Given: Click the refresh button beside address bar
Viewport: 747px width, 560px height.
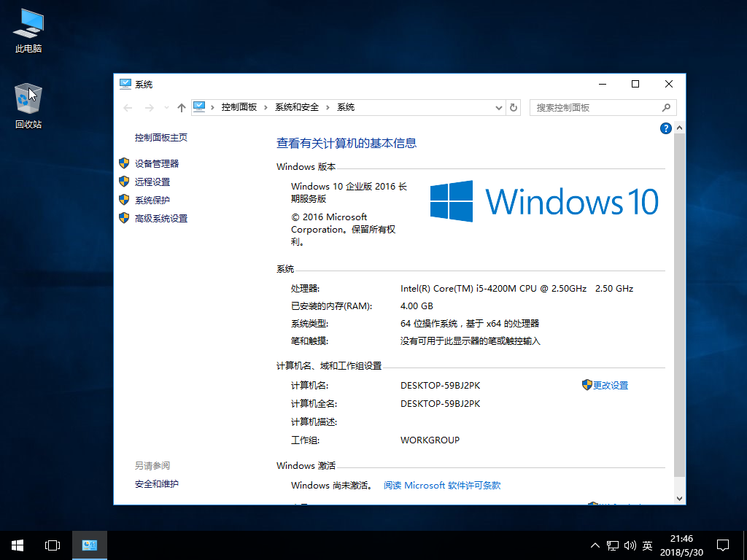Looking at the screenshot, I should 514,108.
